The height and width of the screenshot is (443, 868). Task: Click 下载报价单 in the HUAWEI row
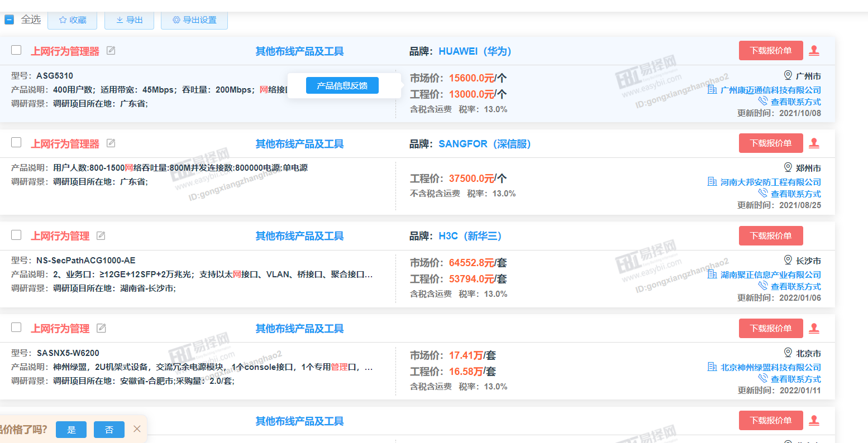click(x=771, y=51)
